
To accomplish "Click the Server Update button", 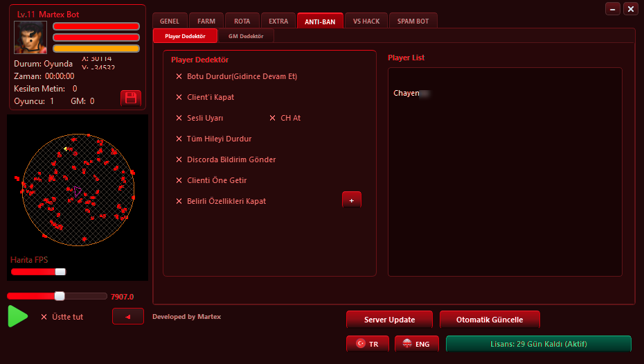I will tap(389, 320).
